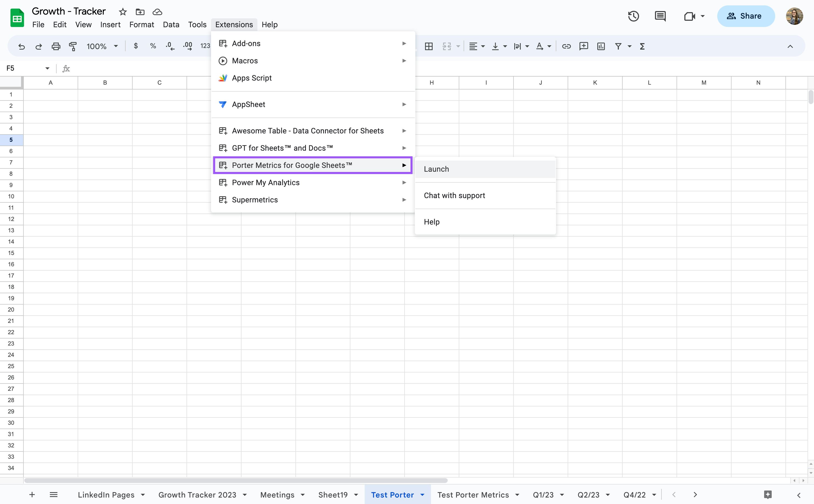Select the Paint format tool

(73, 46)
